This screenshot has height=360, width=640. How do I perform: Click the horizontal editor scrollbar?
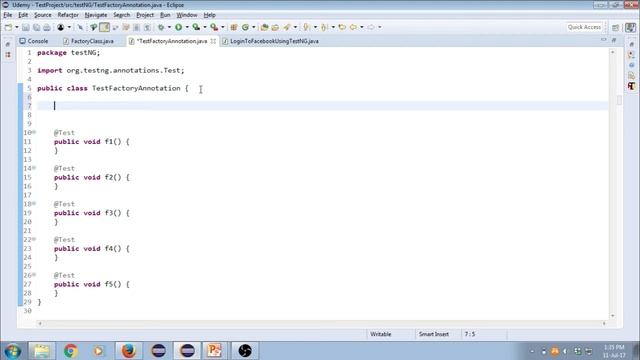[x=322, y=323]
